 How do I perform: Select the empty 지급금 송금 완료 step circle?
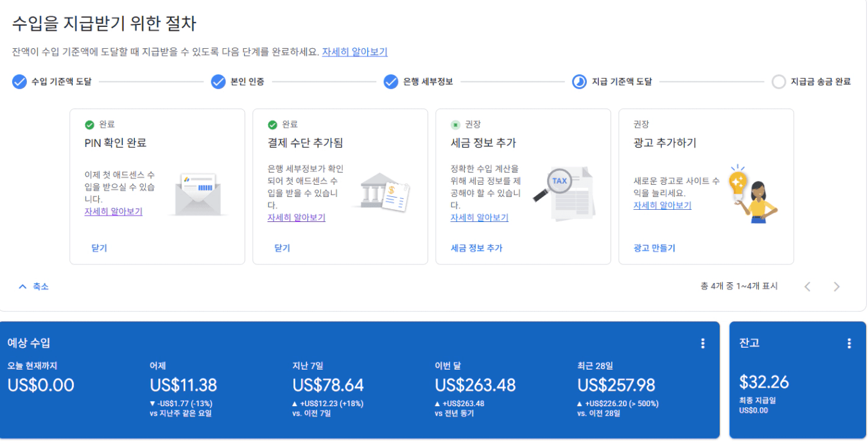tap(778, 81)
